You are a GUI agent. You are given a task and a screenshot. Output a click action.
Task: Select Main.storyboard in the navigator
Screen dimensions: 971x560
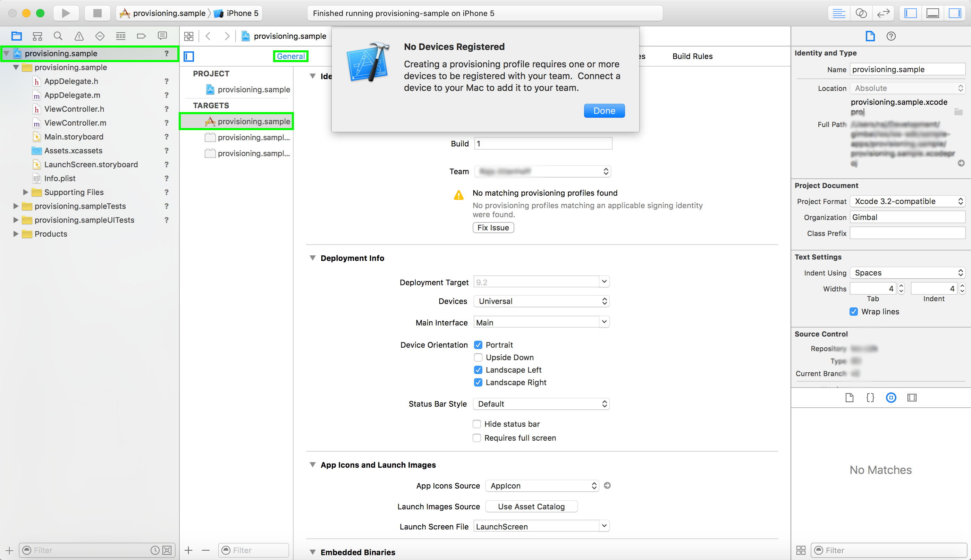(74, 137)
